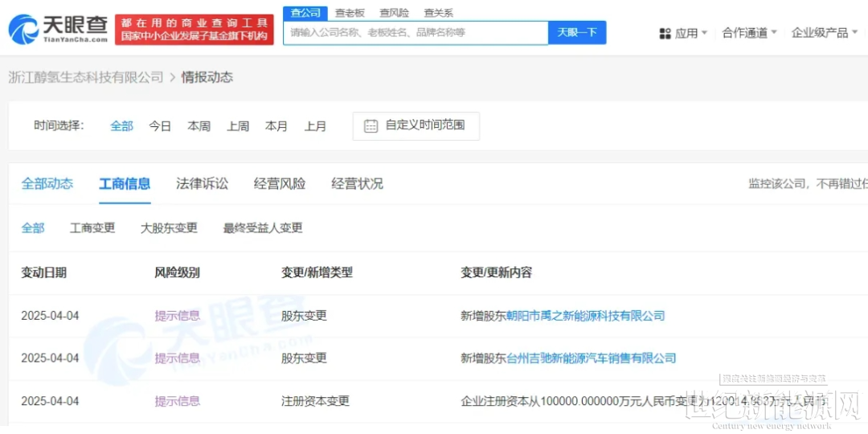Choose the 上月 time filter
The image size is (868, 434).
click(315, 126)
